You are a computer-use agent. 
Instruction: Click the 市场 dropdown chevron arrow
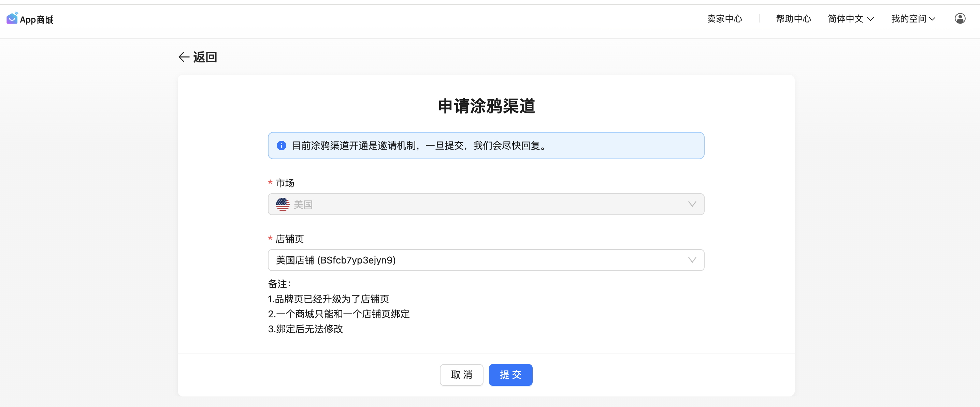click(692, 205)
